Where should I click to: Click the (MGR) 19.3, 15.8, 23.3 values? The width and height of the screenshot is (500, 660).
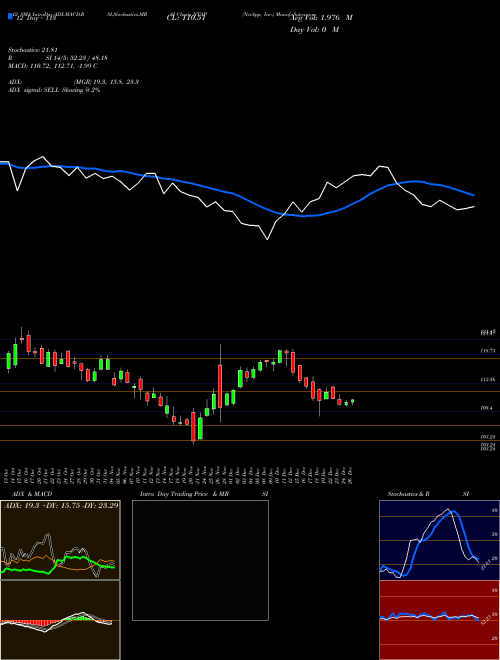click(106, 82)
